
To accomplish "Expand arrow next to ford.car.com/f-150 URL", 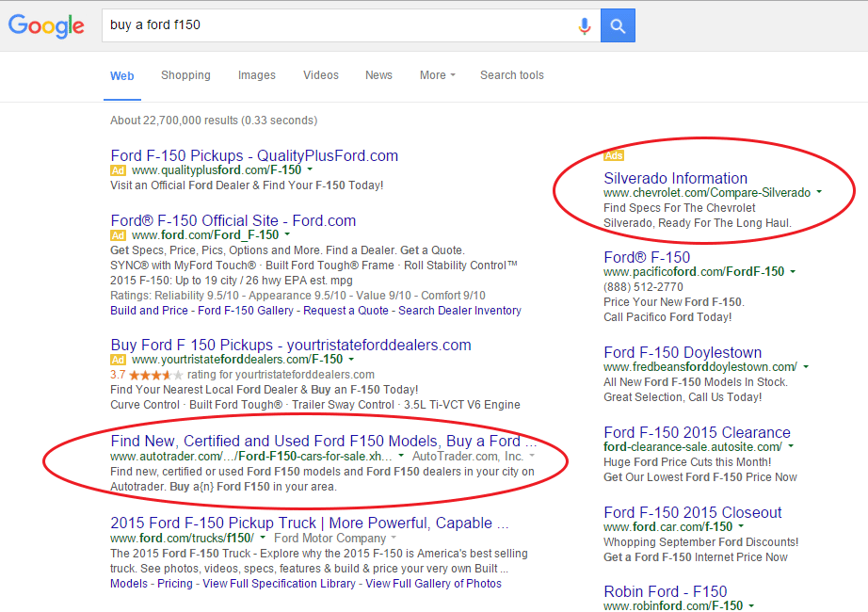I will pos(741,526).
